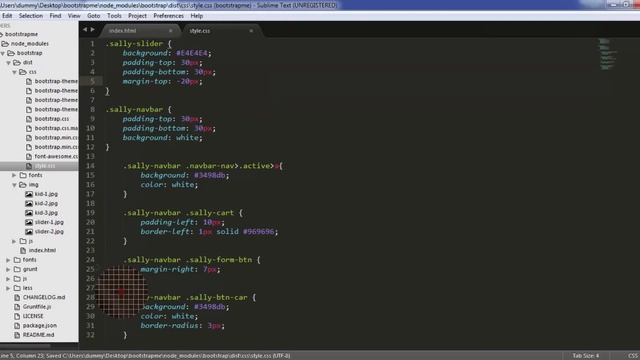Open the bootstrap.css file
The height and width of the screenshot is (360, 640).
pos(51,119)
